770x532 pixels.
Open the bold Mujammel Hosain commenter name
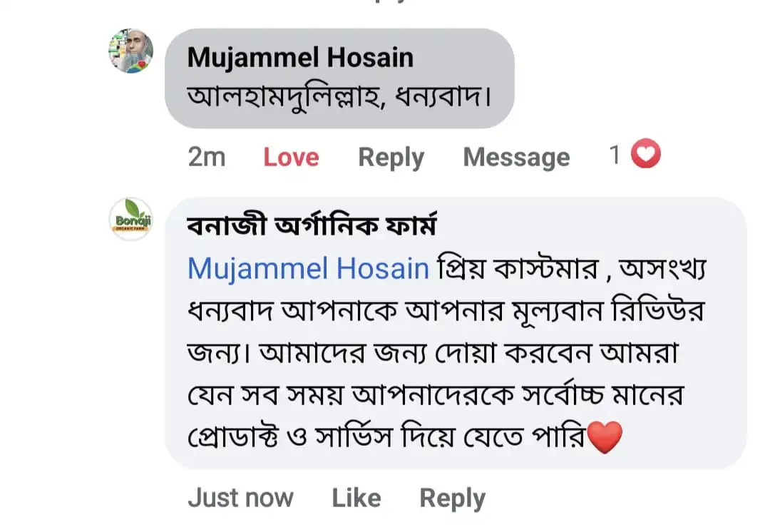tap(300, 58)
